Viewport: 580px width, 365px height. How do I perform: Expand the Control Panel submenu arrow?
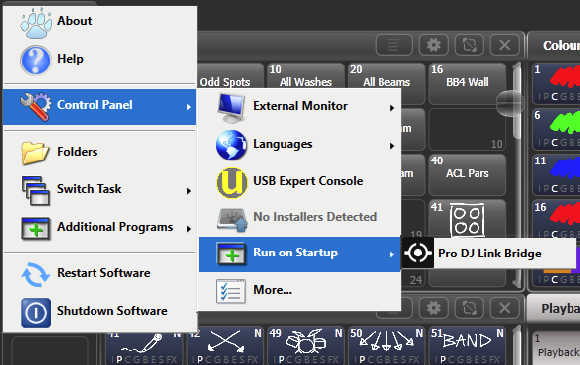pos(189,107)
